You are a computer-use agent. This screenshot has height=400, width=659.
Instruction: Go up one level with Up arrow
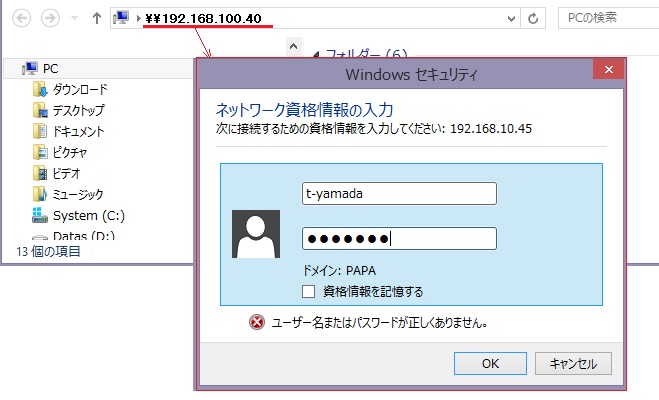(97, 18)
